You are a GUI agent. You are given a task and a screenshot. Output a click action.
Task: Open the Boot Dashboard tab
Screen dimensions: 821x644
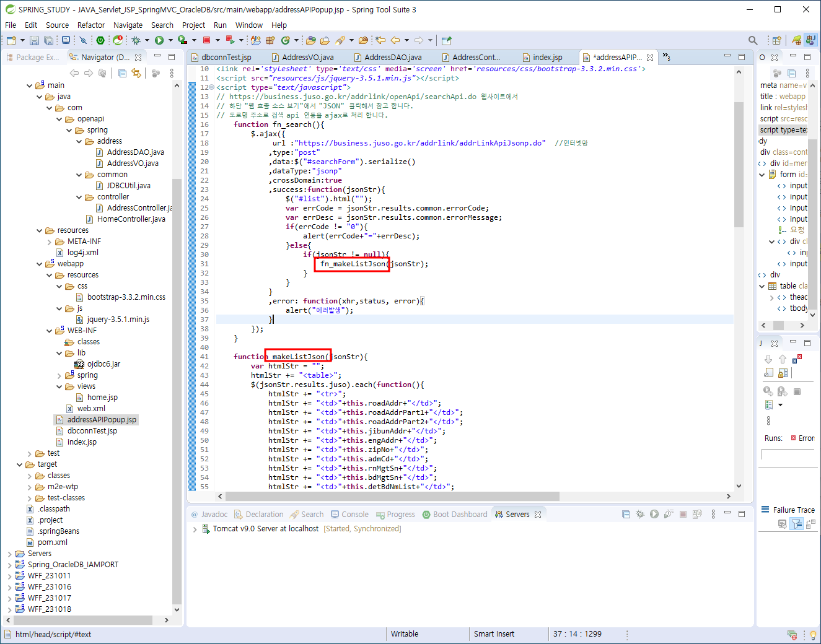point(455,515)
